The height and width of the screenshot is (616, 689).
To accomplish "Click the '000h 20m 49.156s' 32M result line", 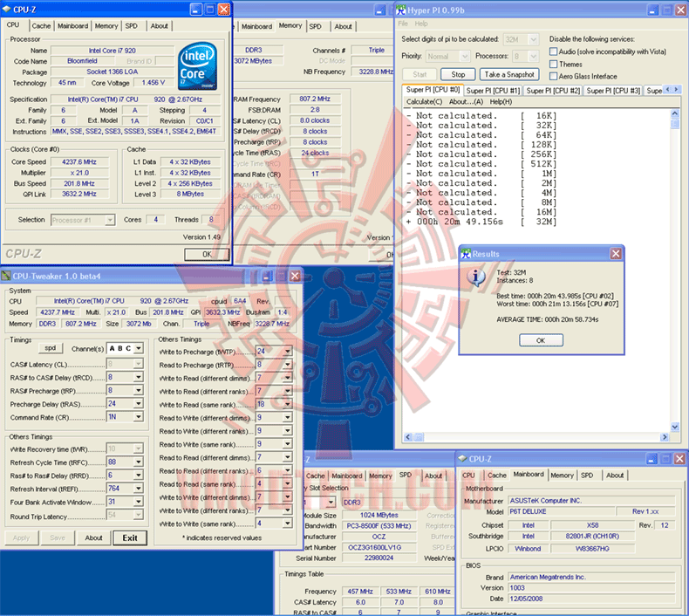I will (481, 222).
